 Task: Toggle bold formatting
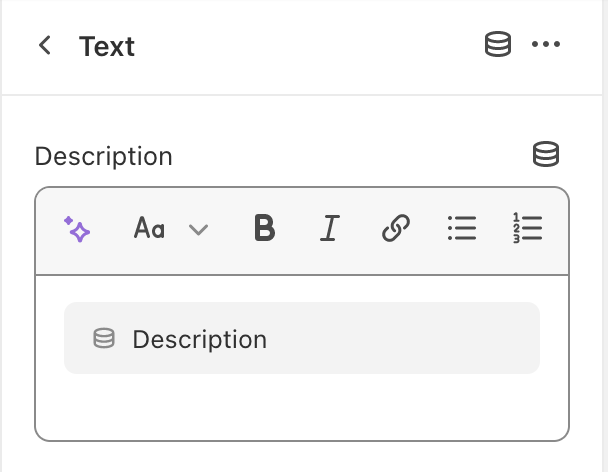click(x=264, y=229)
